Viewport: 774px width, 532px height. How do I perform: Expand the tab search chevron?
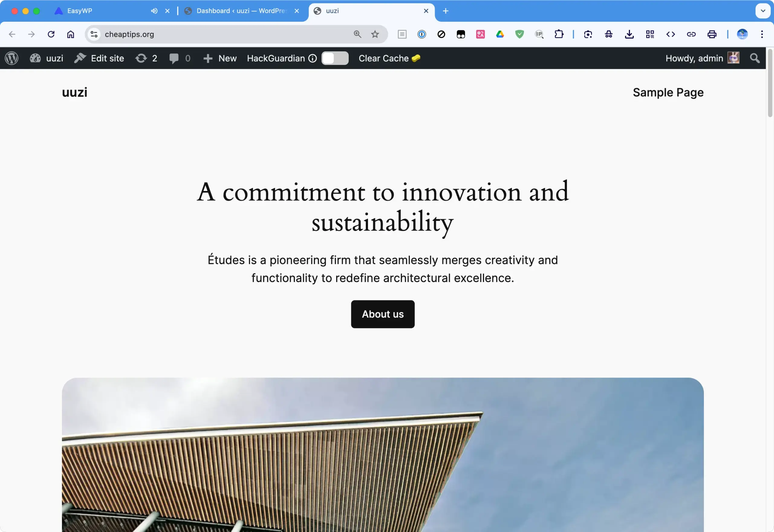763,11
